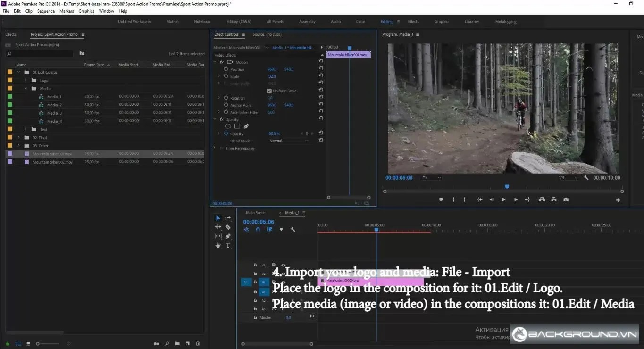Viewport: 644px width, 349px height.
Task: Collapse the 01. Edit Comps bin
Action: [x=19, y=72]
